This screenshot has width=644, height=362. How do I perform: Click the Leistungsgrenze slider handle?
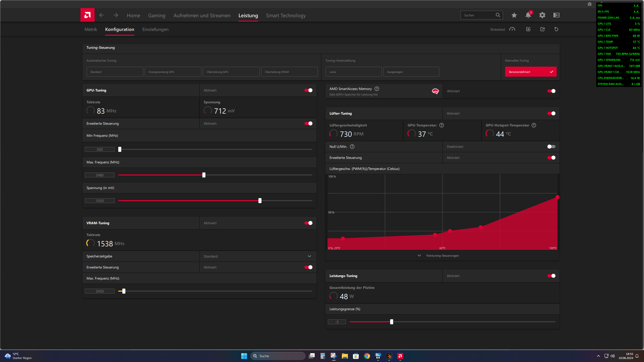(x=391, y=322)
